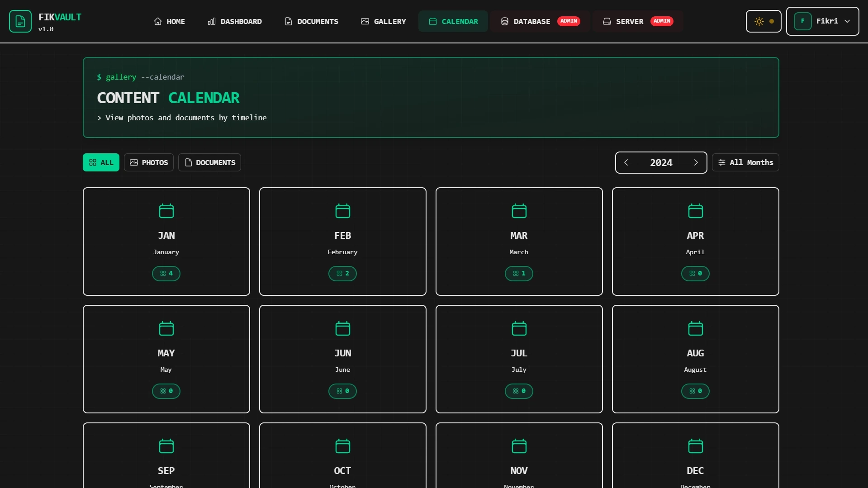Open the Server admin page
Image resolution: width=868 pixels, height=488 pixels.
(638, 21)
